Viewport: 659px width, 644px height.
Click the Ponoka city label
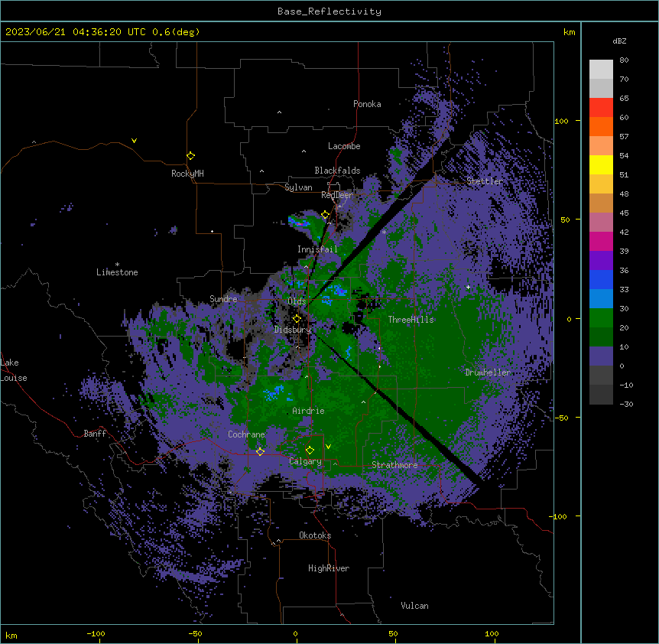tap(367, 104)
